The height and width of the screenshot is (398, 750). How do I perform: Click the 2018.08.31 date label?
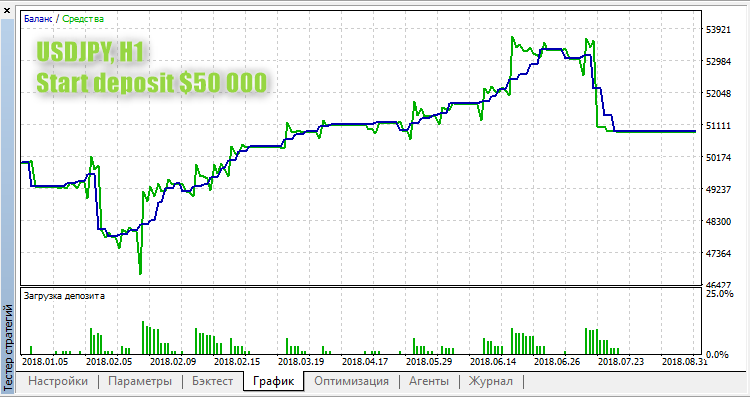[683, 361]
